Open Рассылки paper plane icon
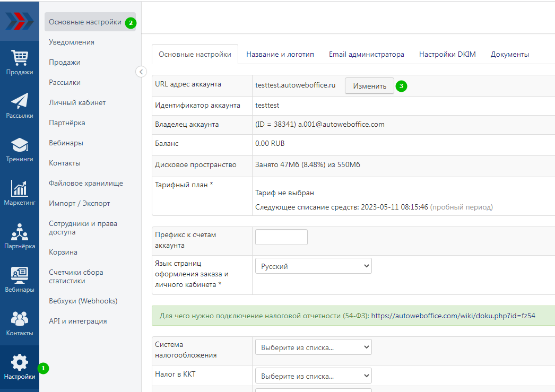The width and height of the screenshot is (555, 392). click(20, 101)
